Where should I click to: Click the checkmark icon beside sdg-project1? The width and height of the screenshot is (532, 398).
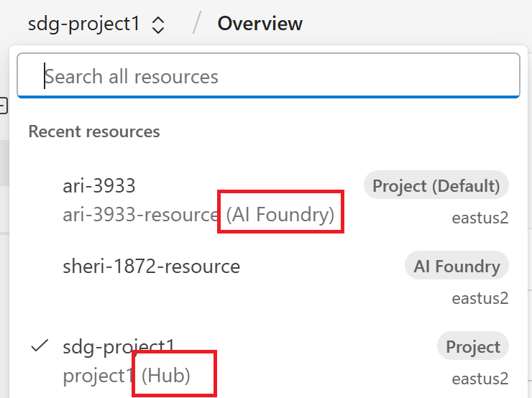click(40, 346)
